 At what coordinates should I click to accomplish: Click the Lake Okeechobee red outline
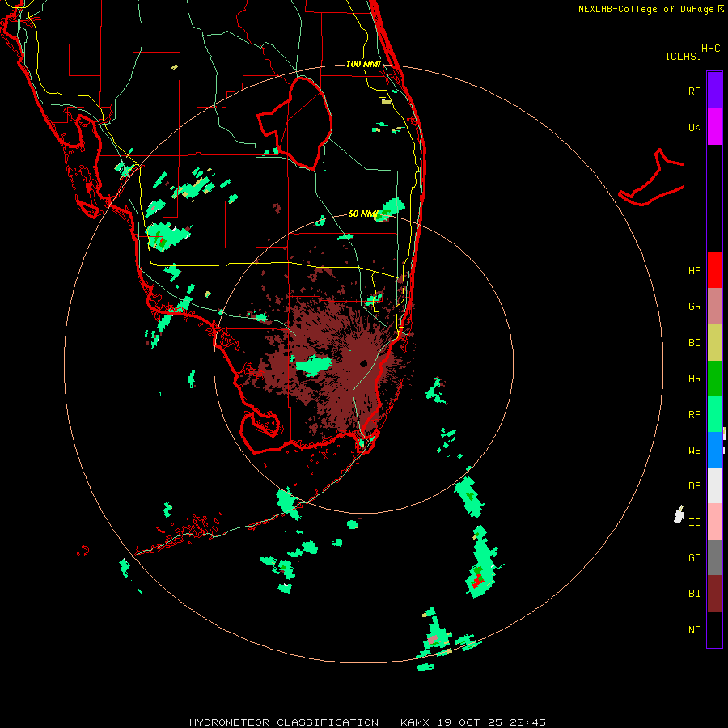click(x=295, y=123)
